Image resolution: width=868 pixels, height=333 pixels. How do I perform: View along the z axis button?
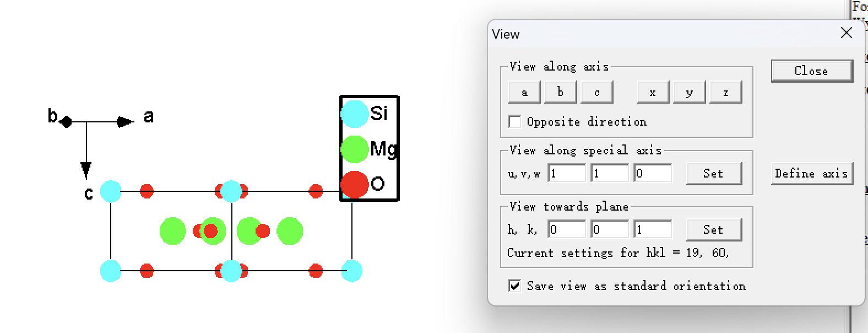coord(726,92)
